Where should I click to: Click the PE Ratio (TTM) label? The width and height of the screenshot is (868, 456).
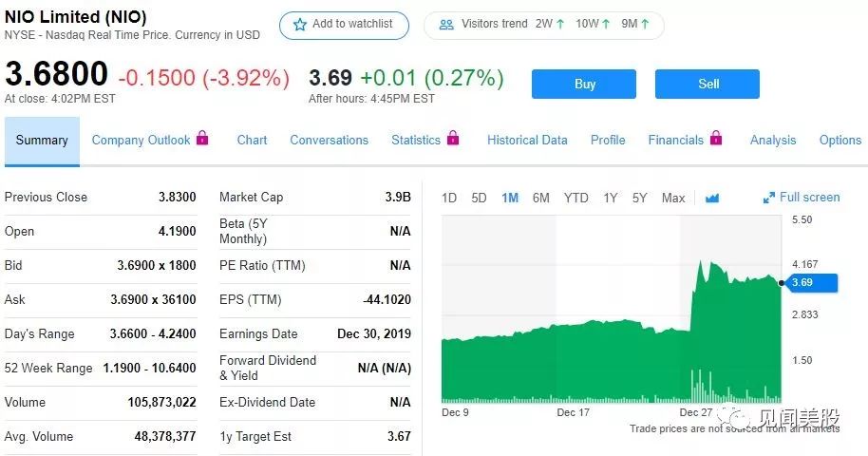tap(262, 265)
